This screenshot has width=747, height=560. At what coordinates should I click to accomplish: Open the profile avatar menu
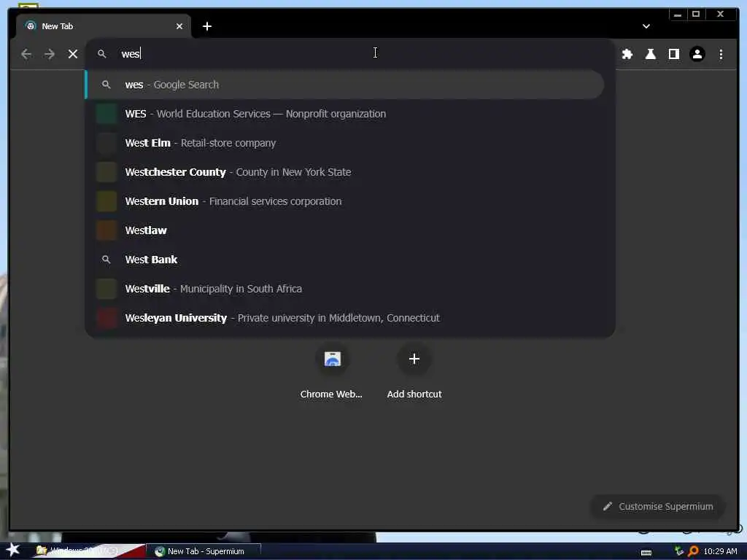point(697,54)
